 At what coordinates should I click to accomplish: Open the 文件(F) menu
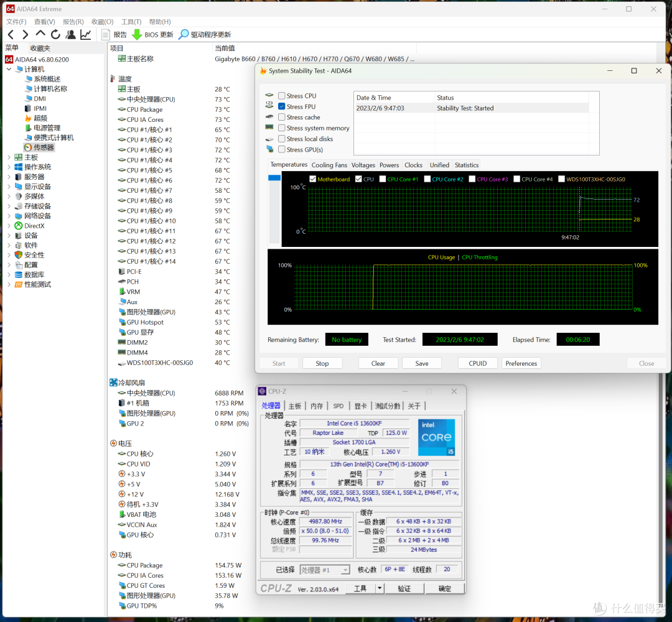coord(16,21)
